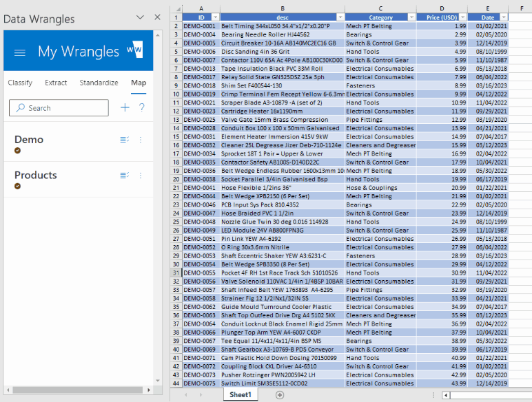The width and height of the screenshot is (532, 402).
Task: Open help via question mark icon
Action: [x=142, y=107]
